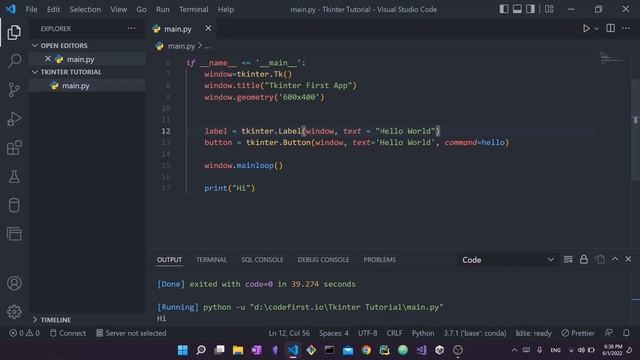Image resolution: width=640 pixels, height=360 pixels.
Task: Open editor More Actions ellipsis
Action: pos(626,28)
